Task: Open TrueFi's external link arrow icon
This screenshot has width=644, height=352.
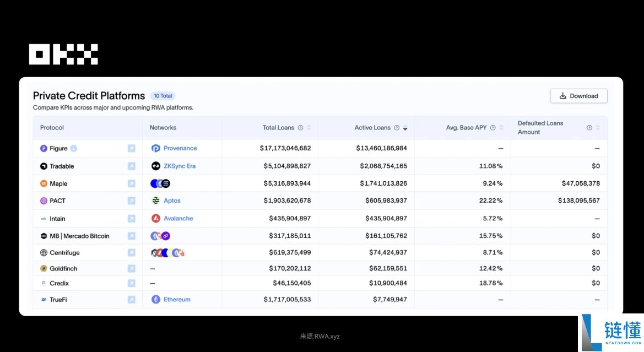Action: (x=131, y=300)
